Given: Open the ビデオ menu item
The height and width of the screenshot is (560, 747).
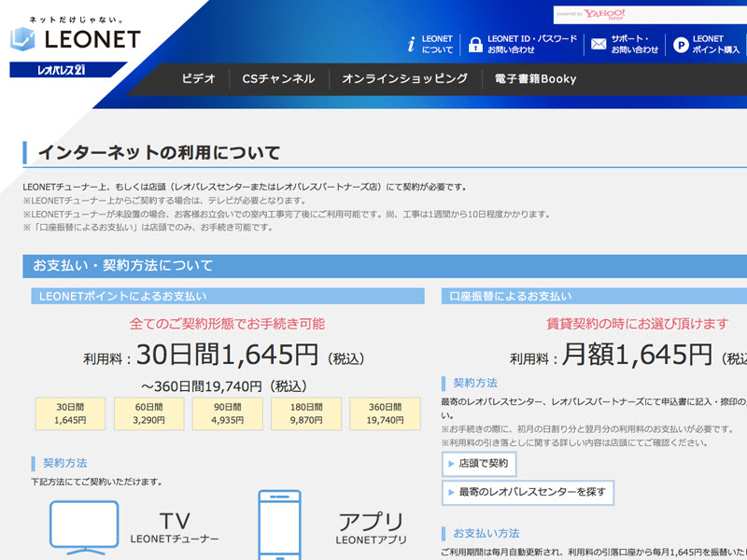Looking at the screenshot, I should click(x=198, y=78).
